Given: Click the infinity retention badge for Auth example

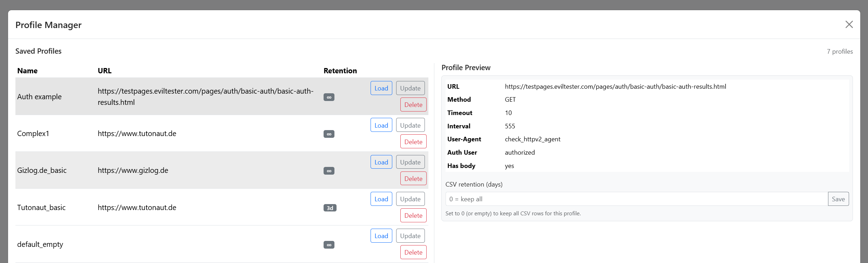Looking at the screenshot, I should pos(329,97).
